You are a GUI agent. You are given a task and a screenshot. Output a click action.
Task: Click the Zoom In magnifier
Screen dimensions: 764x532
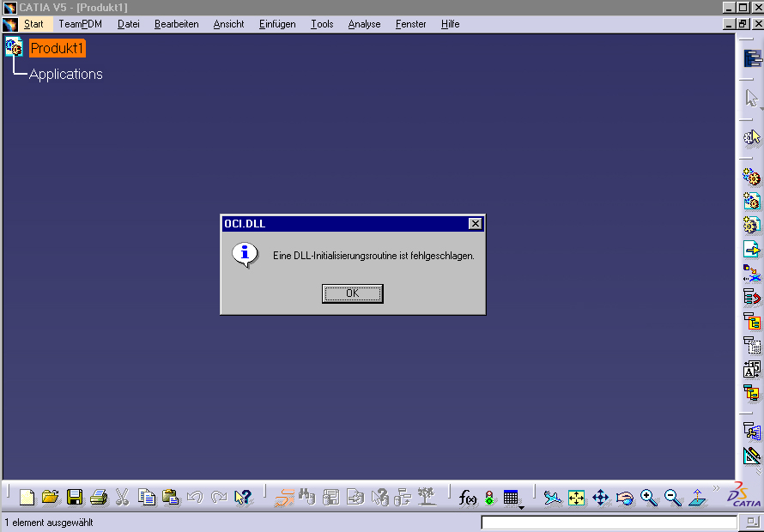point(649,498)
